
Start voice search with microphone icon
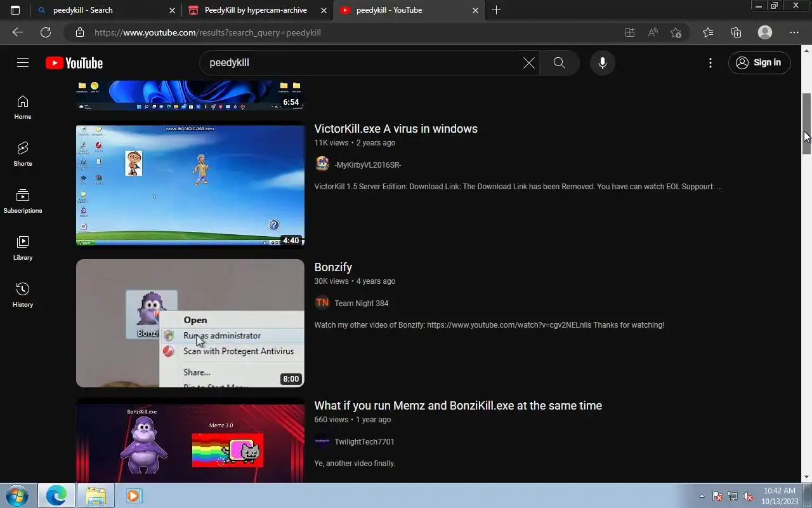click(603, 63)
